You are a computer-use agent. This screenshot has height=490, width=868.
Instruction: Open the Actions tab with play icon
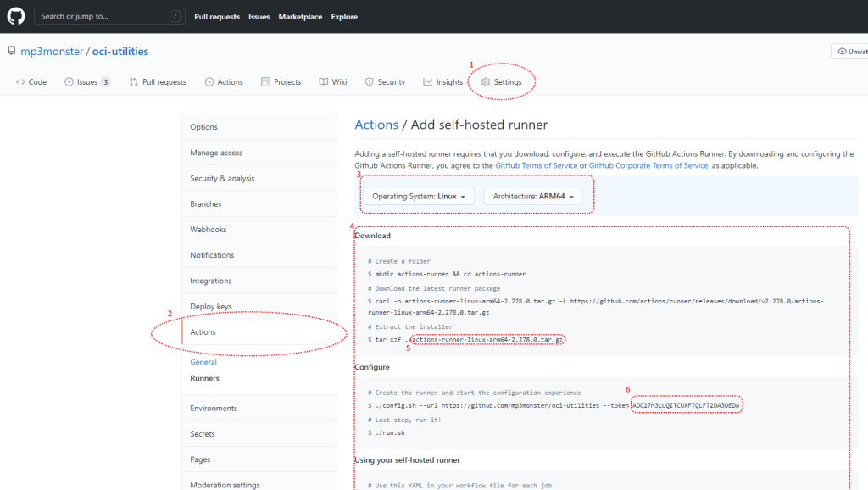(224, 82)
